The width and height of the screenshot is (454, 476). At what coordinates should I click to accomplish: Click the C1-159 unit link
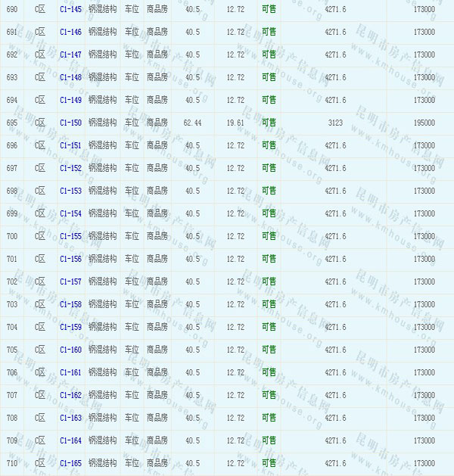[x=70, y=328]
